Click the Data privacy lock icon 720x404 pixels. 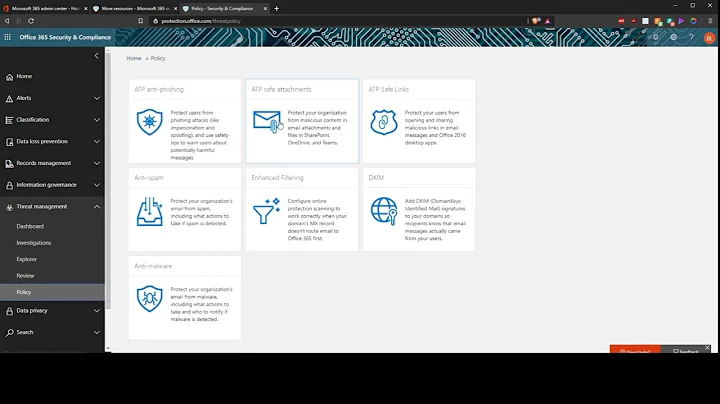pyautogui.click(x=9, y=311)
